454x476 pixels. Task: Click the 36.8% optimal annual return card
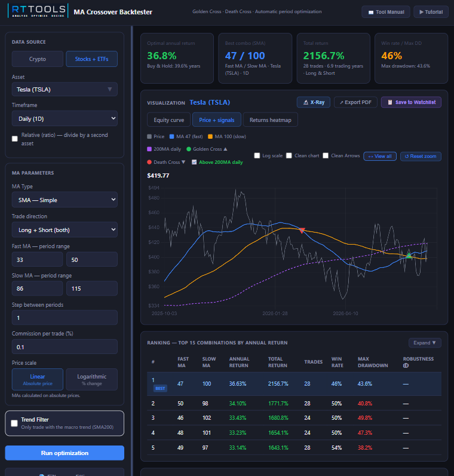pos(177,58)
